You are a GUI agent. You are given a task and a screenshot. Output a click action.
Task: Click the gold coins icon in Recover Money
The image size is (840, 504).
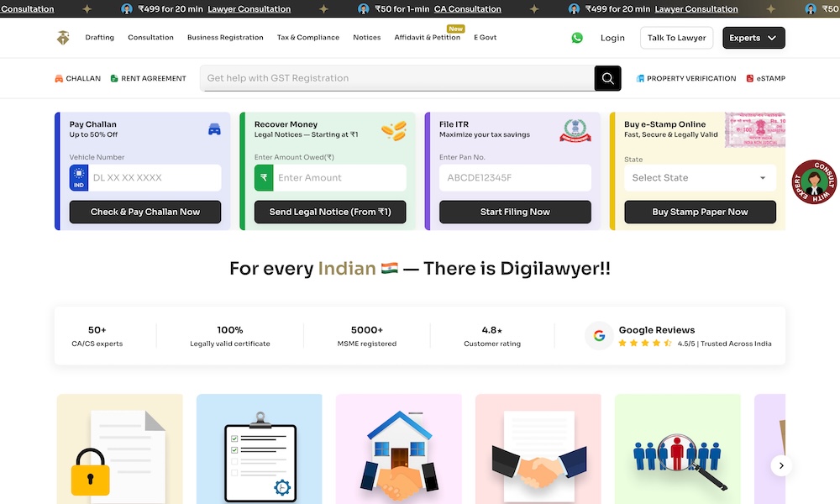[x=394, y=131]
